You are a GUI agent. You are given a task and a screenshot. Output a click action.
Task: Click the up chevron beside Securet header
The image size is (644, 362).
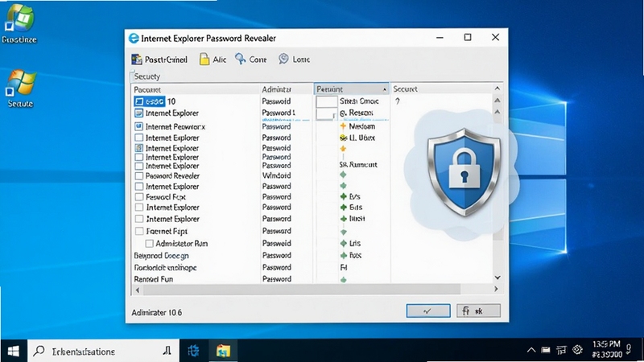[497, 88]
